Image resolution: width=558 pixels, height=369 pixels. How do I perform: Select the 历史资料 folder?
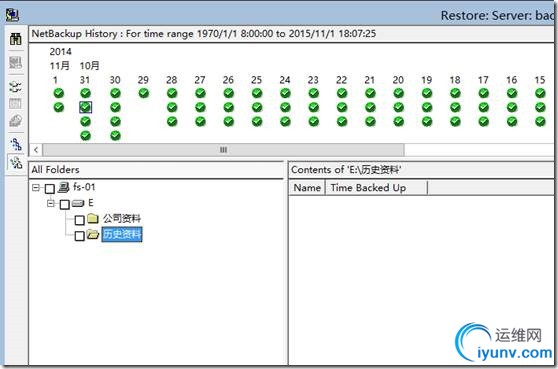click(x=122, y=234)
